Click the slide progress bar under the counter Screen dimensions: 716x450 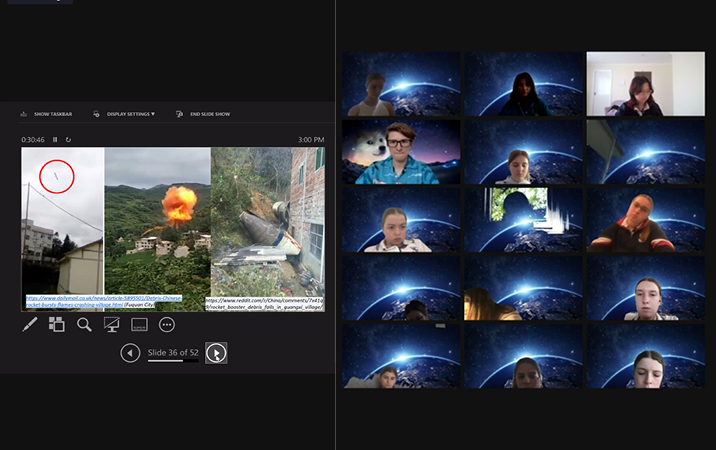pyautogui.click(x=173, y=361)
